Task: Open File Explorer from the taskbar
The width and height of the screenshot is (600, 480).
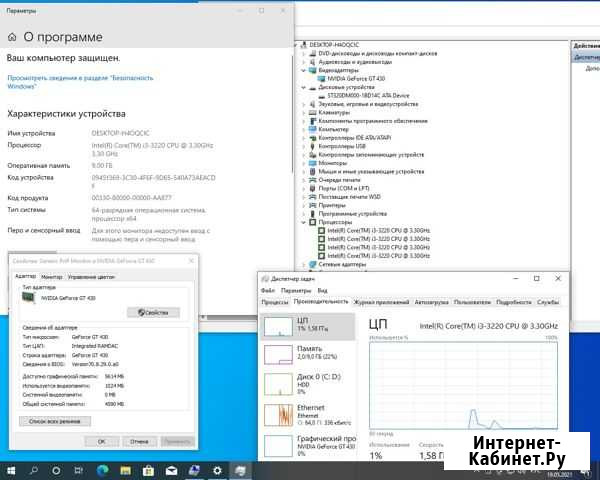Action: (x=126, y=471)
